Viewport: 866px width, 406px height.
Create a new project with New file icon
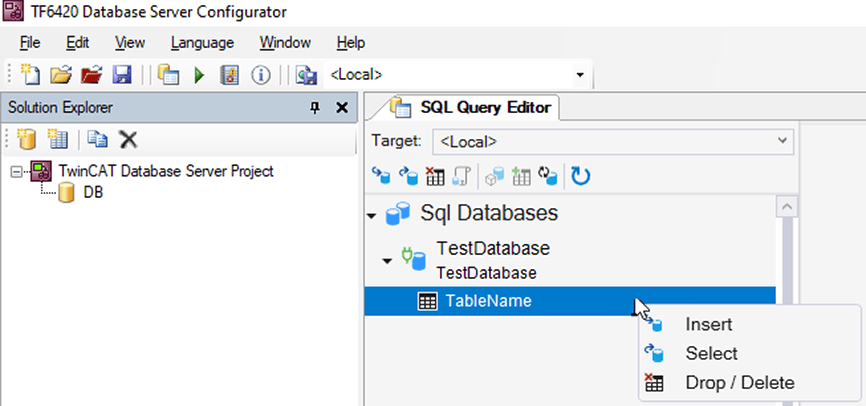point(30,74)
